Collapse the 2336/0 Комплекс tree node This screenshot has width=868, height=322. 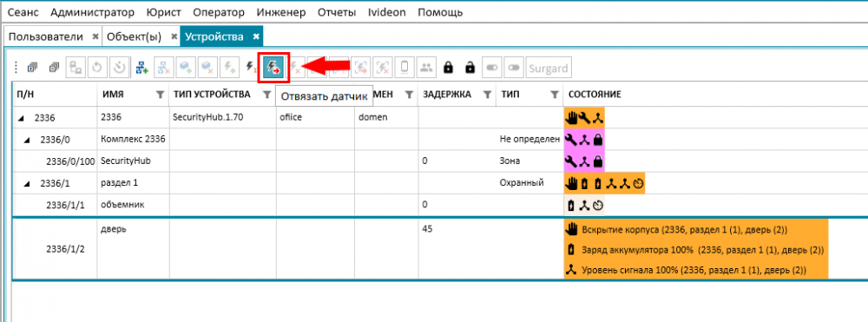[26, 140]
